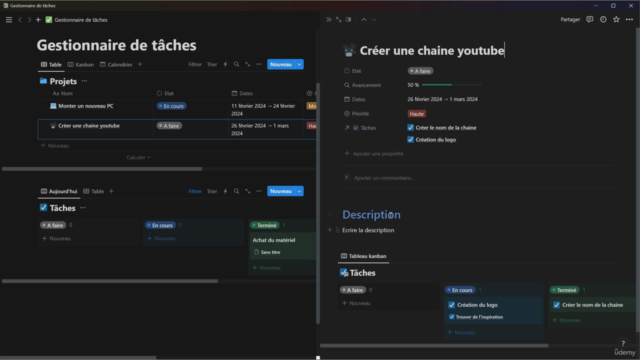Image resolution: width=640 pixels, height=360 pixels.
Task: Open the Tâches title options ellipsis
Action: coord(83,208)
